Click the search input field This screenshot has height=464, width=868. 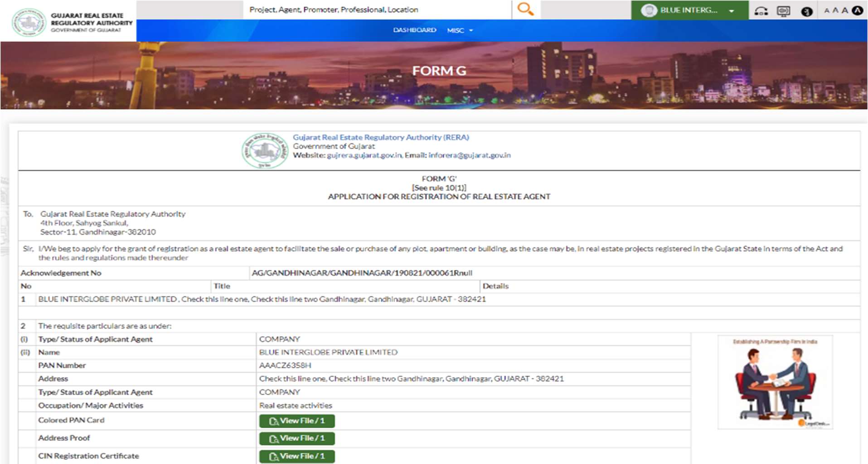[378, 10]
